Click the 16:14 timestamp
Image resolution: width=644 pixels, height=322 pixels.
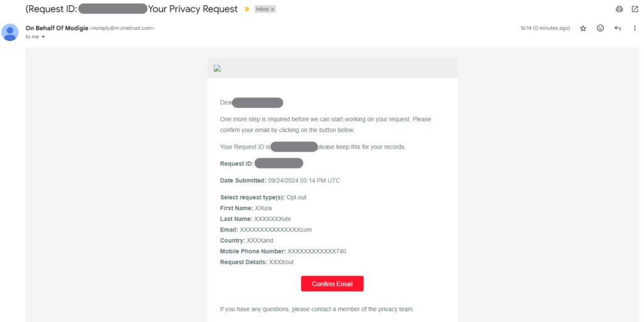pos(545,28)
